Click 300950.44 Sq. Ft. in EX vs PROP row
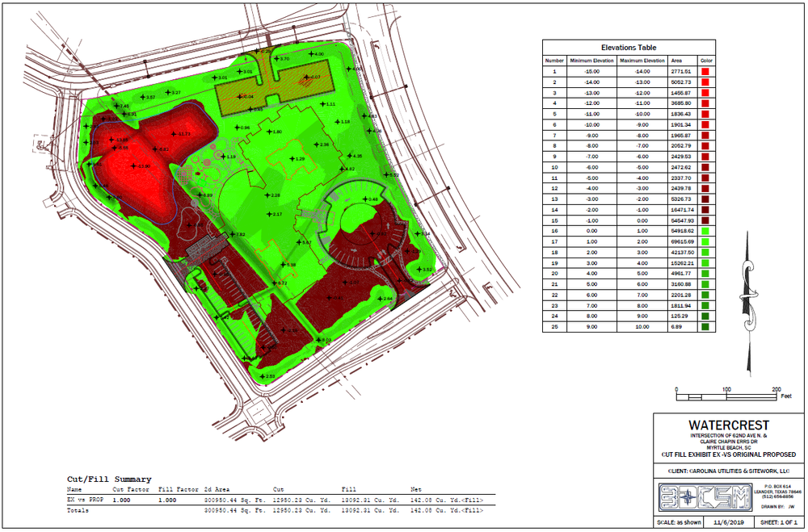 tap(235, 500)
